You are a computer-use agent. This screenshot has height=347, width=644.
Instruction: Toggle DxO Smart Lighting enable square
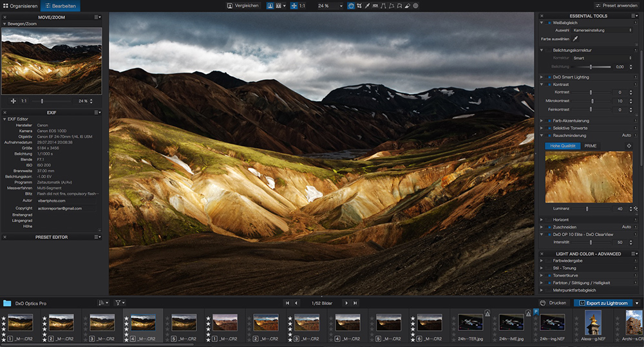click(x=549, y=77)
